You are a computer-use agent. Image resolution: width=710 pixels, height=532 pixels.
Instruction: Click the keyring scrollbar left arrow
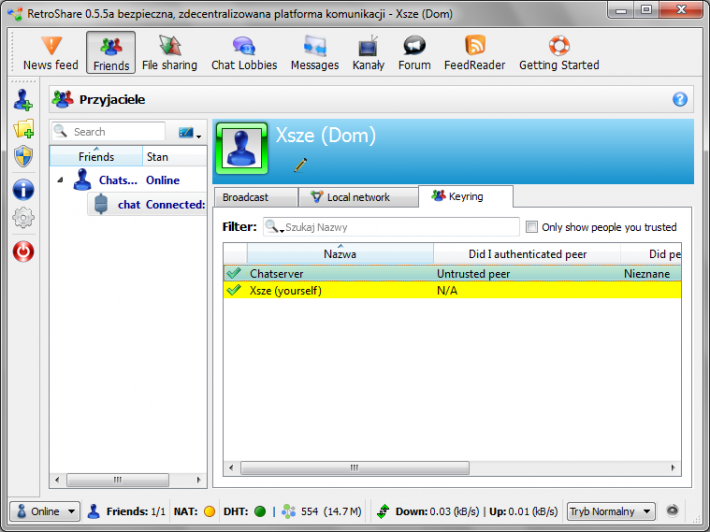(x=231, y=467)
